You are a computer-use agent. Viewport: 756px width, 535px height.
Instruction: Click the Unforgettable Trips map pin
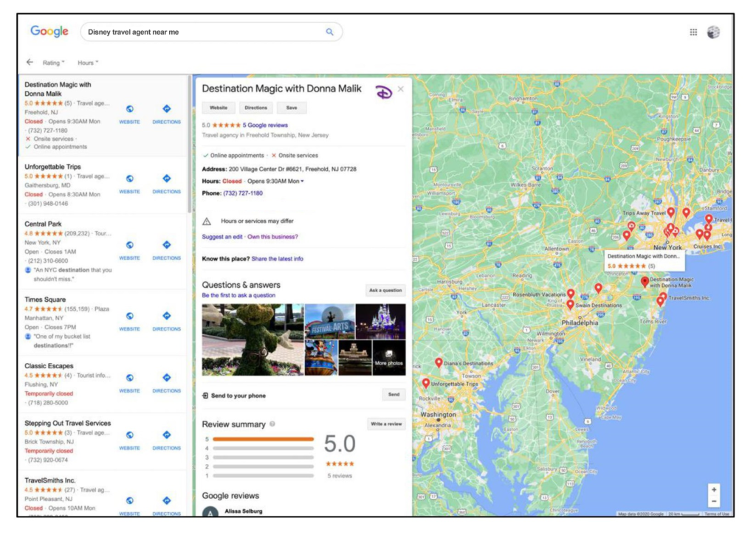click(426, 383)
